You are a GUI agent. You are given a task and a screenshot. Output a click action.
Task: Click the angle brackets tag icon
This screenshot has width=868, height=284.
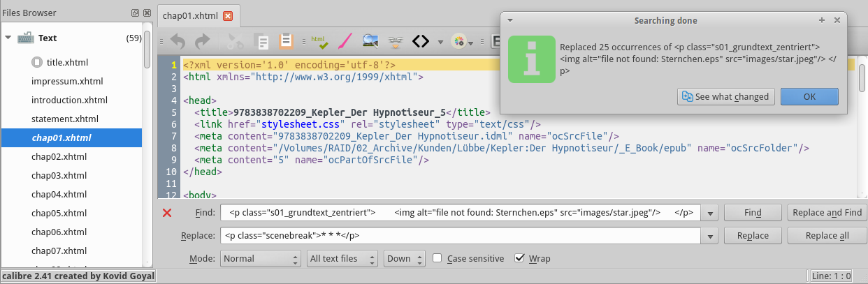420,41
